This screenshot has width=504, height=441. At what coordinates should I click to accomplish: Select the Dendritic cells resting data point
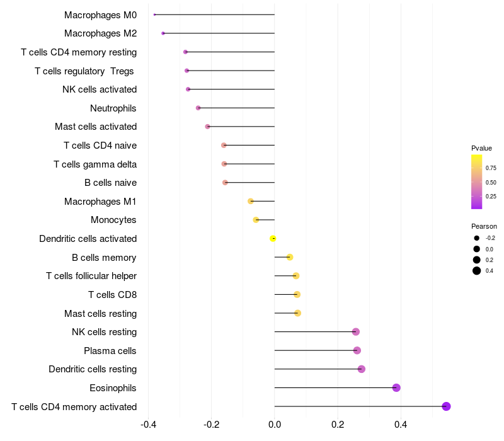[x=361, y=369]
